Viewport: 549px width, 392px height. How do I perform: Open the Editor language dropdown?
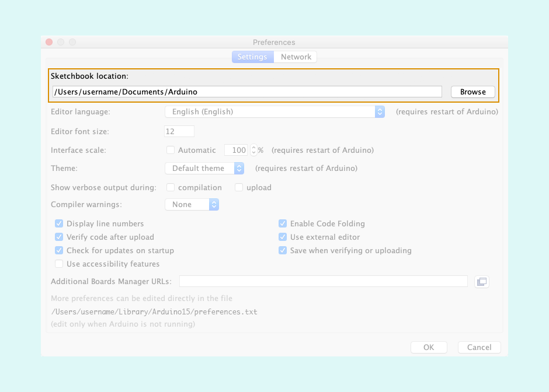(274, 111)
